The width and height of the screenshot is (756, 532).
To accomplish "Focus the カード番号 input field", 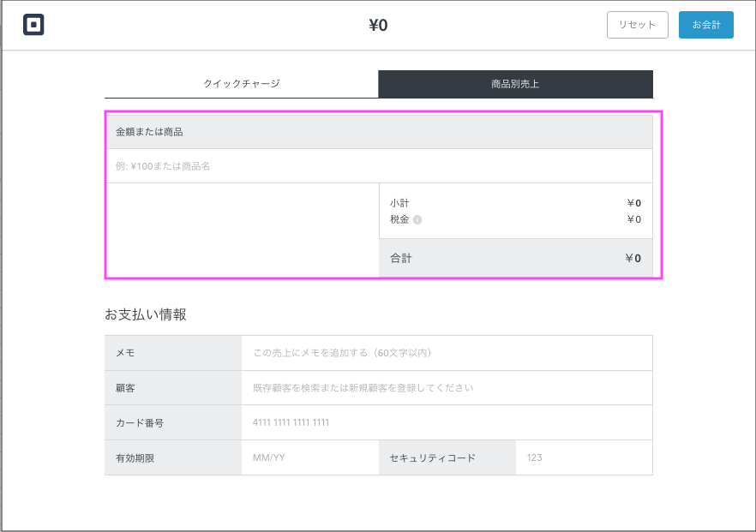I will click(446, 422).
